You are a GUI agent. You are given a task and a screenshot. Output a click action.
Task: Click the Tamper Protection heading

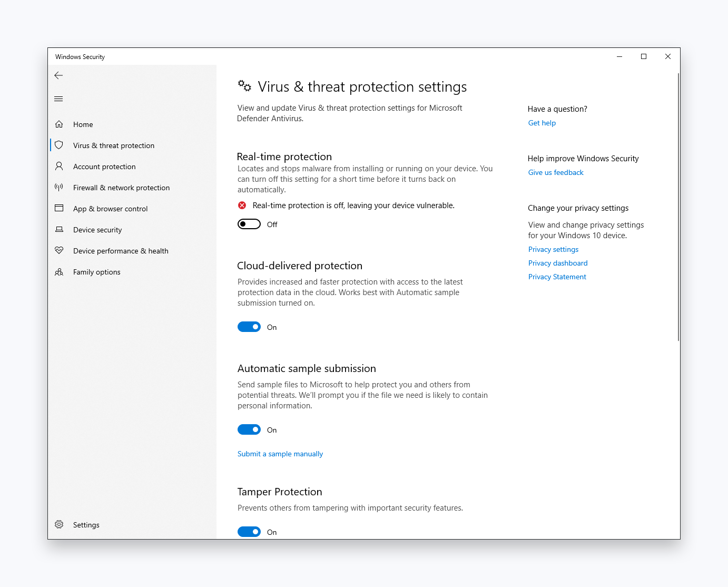[280, 492]
